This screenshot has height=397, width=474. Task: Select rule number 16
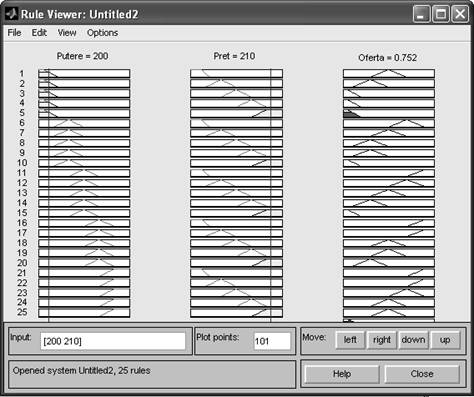22,223
